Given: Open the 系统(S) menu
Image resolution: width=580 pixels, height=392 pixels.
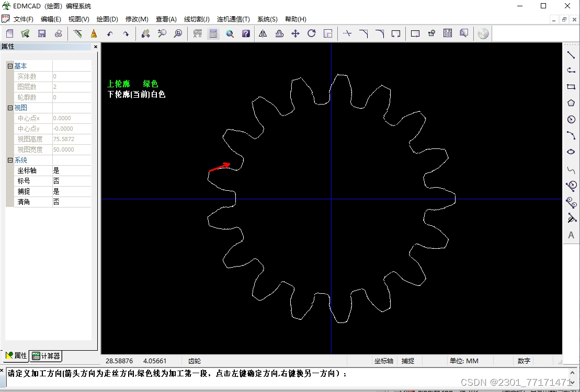Looking at the screenshot, I should [267, 19].
